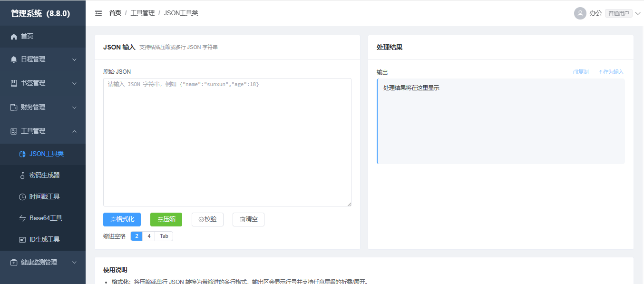Select indent size 2

click(137, 236)
